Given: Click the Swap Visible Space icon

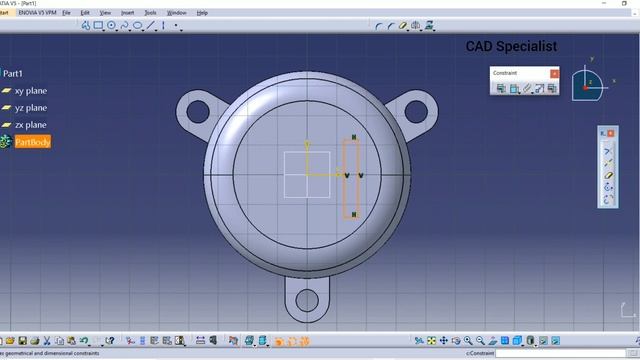Looking at the screenshot, I should click(x=556, y=340).
